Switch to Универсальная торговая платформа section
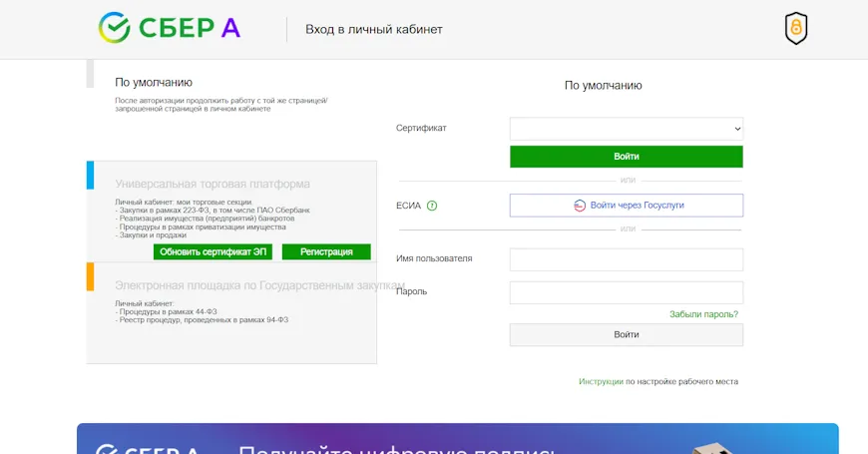868x454 pixels. click(212, 184)
